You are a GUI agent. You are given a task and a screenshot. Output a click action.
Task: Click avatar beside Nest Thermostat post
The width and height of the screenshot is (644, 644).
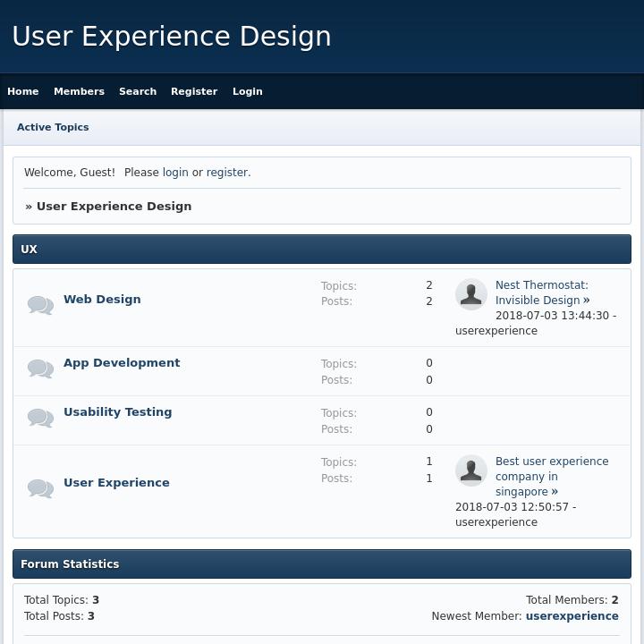470,294
